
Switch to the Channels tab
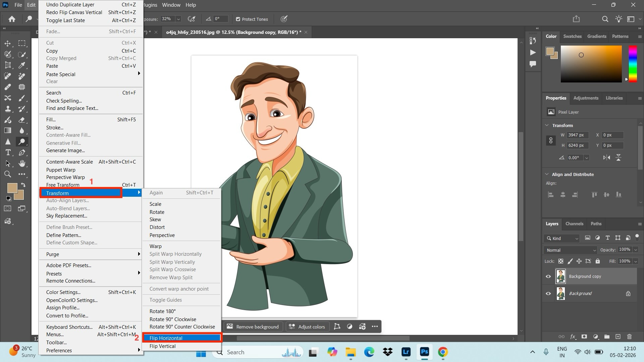[x=574, y=224]
